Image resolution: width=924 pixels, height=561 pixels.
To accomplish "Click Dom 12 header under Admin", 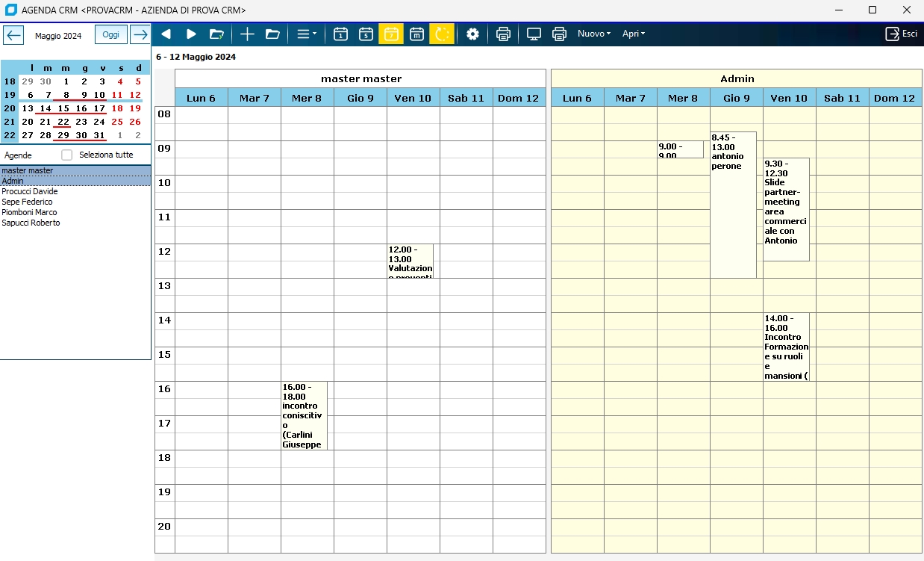I will tap(895, 98).
